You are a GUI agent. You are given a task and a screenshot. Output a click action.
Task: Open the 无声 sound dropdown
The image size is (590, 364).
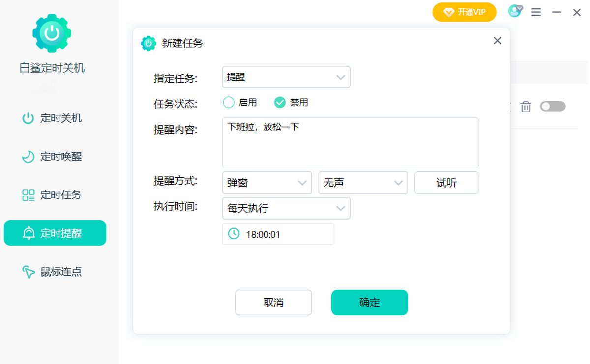363,183
